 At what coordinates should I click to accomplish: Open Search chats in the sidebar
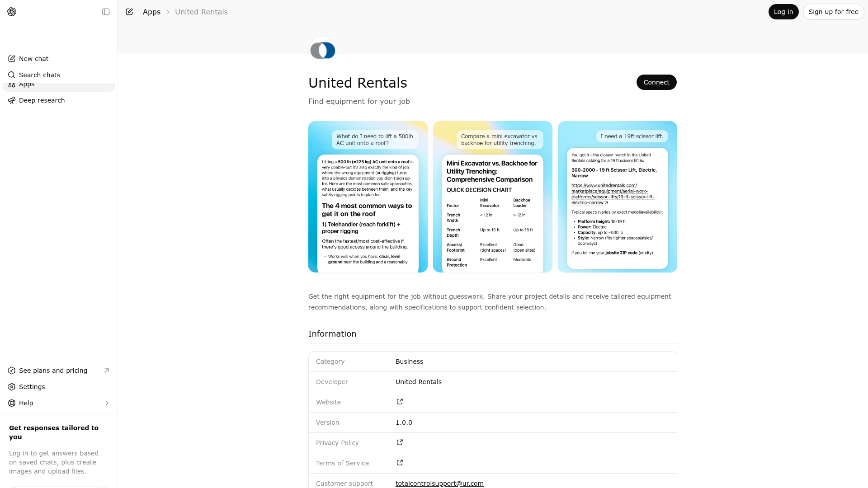click(59, 75)
